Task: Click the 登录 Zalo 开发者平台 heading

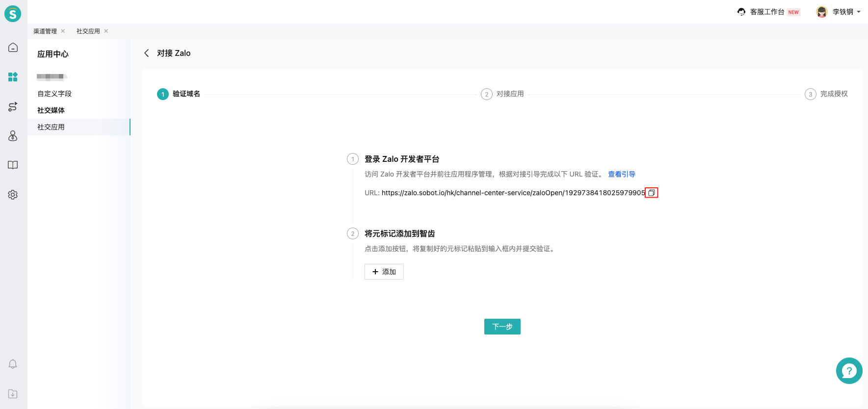Action: click(x=402, y=159)
